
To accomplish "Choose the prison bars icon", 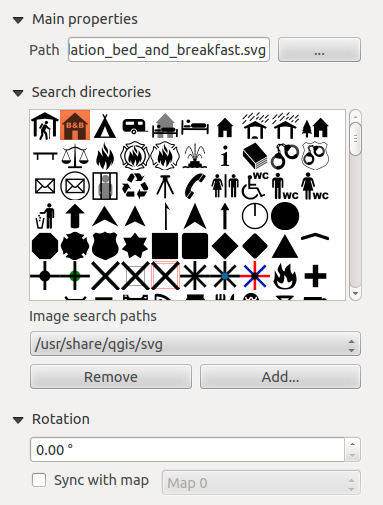I will pyautogui.click(x=105, y=186).
